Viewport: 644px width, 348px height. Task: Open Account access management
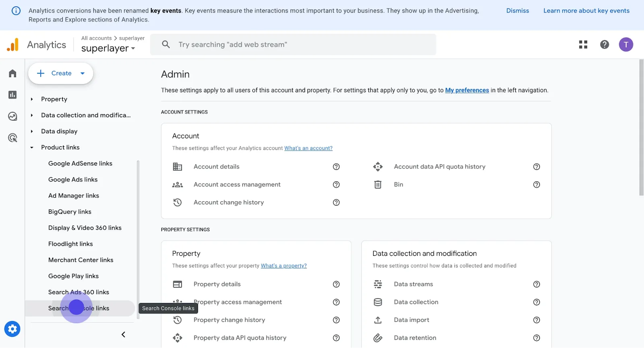237,185
